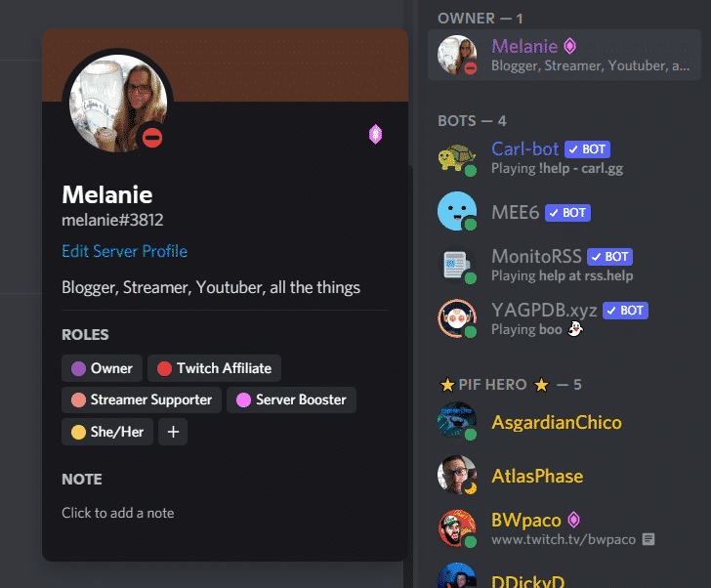The width and height of the screenshot is (711, 588).
Task: Click Melanie's large profile avatar
Action: [x=118, y=104]
